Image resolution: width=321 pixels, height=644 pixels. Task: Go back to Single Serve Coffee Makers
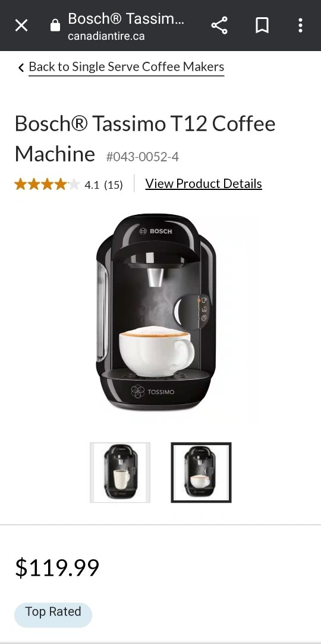127,67
